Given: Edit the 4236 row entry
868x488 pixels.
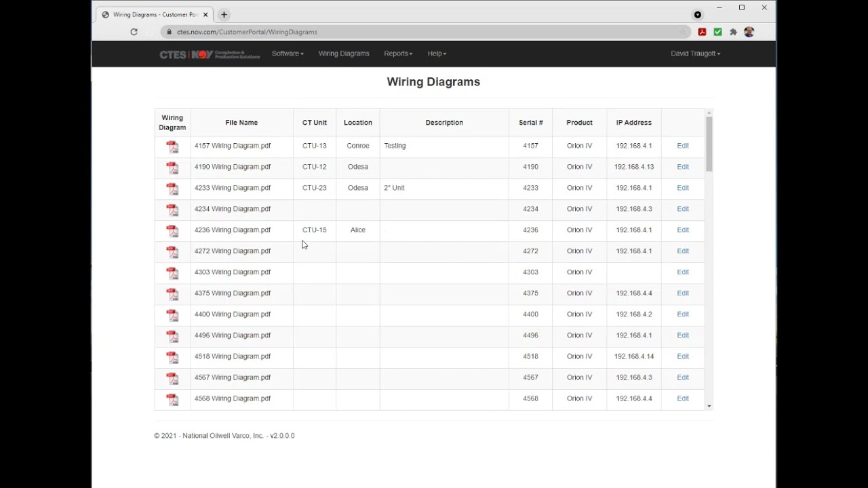Looking at the screenshot, I should (x=683, y=230).
